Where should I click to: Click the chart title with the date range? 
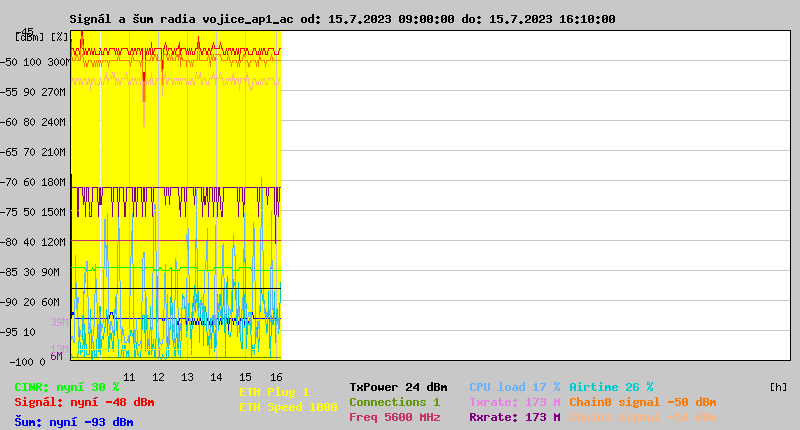click(x=342, y=19)
